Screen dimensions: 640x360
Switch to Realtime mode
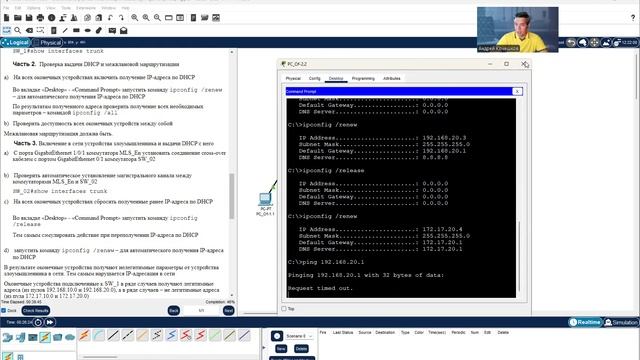[x=586, y=322]
